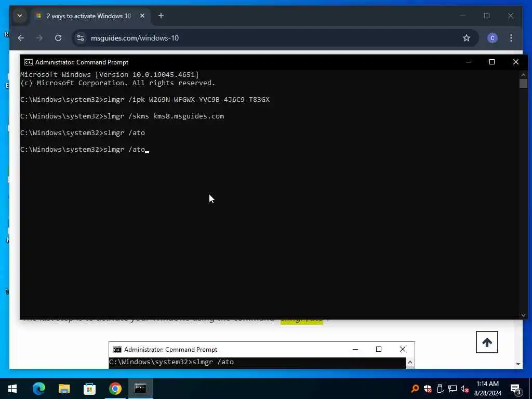The image size is (532, 399).
Task: Click the 'slmgr /ipk W269N-WFGWX-YVC9B-4J6C9-T83GX' line
Action: point(145,100)
